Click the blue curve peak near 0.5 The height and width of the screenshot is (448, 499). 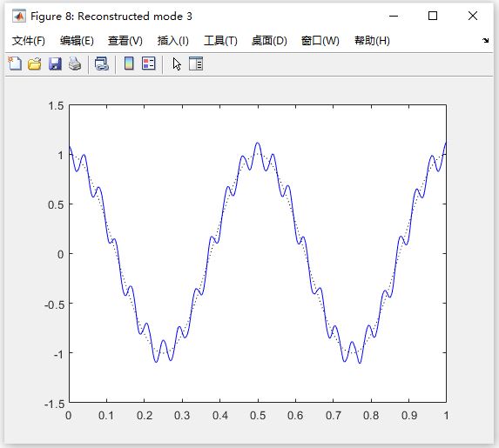[258, 144]
